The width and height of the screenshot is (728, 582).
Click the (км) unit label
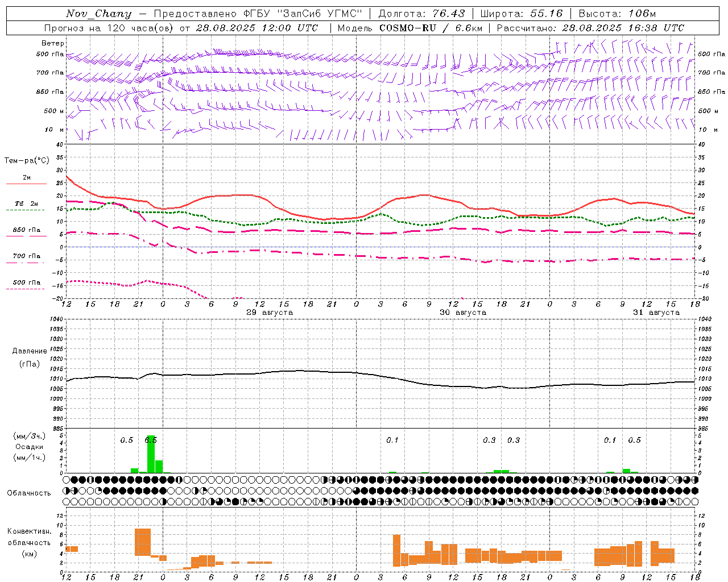[29, 554]
